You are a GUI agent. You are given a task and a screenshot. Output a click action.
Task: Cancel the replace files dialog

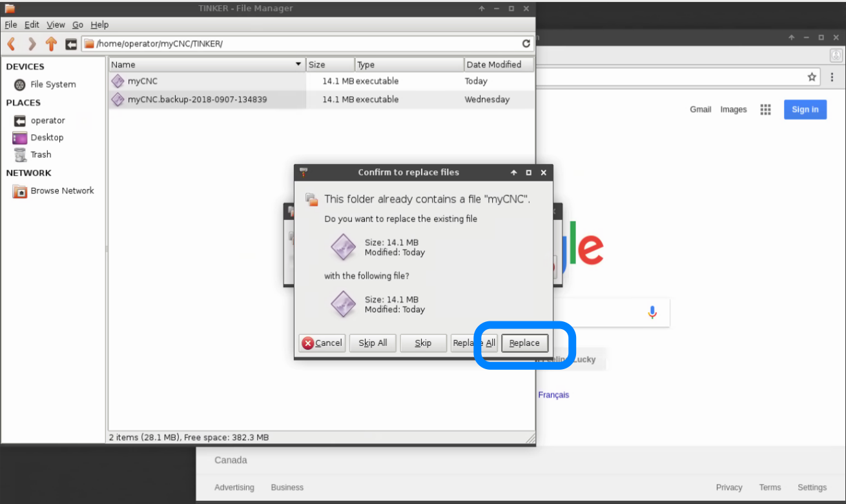click(x=322, y=343)
